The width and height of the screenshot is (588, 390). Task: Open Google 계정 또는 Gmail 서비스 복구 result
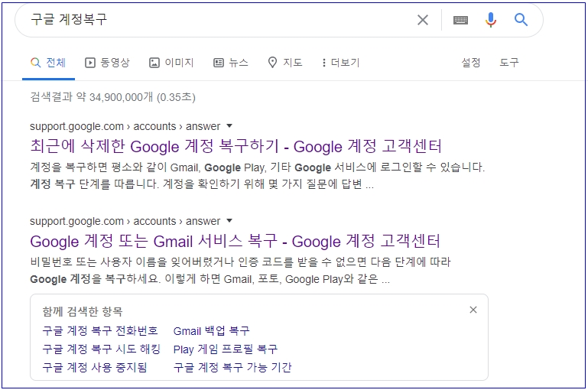(x=235, y=241)
